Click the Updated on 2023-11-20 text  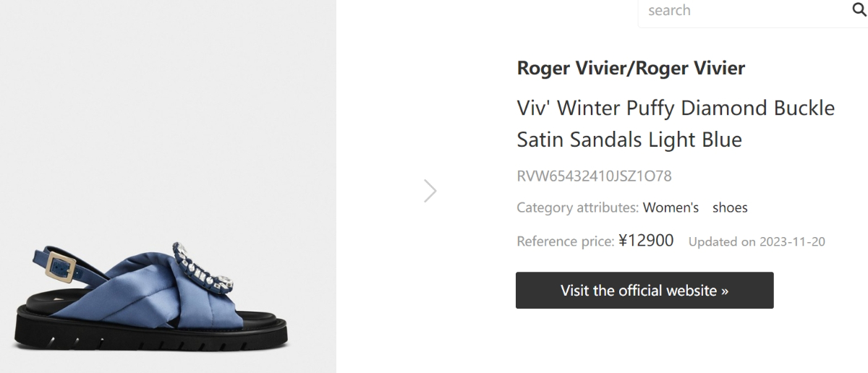tap(757, 242)
